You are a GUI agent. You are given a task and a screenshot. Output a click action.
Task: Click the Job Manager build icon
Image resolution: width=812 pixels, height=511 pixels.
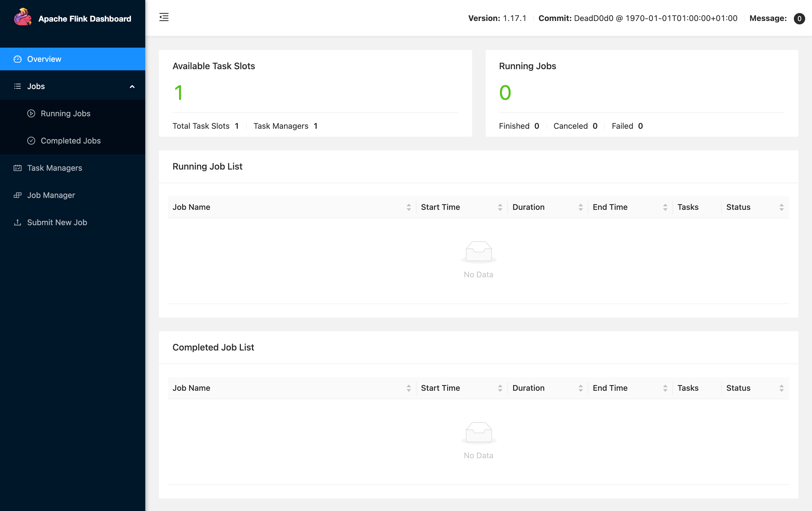pos(18,195)
